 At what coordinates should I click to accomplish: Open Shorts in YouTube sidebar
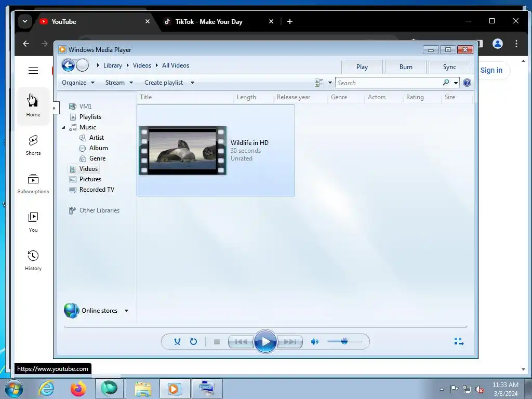(x=33, y=145)
